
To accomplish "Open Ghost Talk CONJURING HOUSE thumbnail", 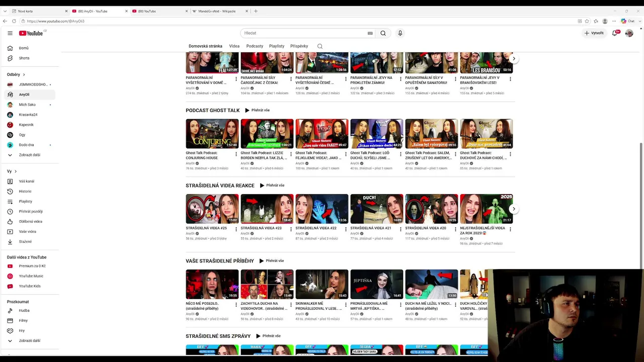I will click(x=212, y=134).
